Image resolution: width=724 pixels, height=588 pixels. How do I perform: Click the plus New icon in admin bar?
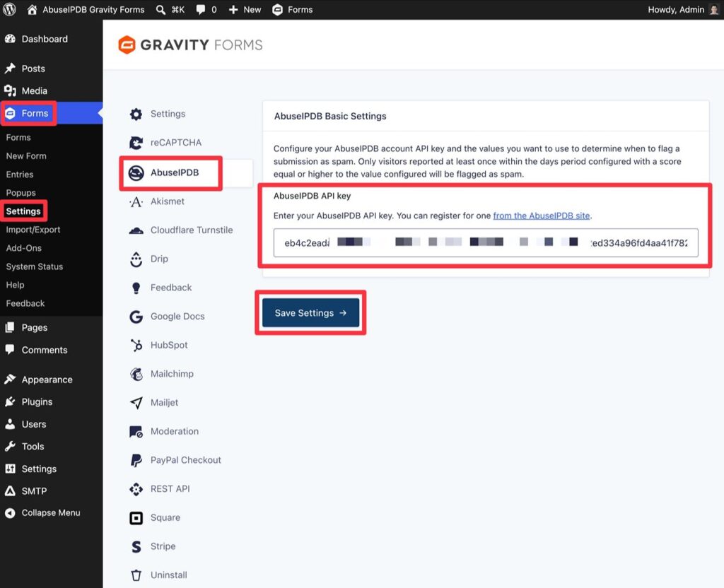point(233,10)
